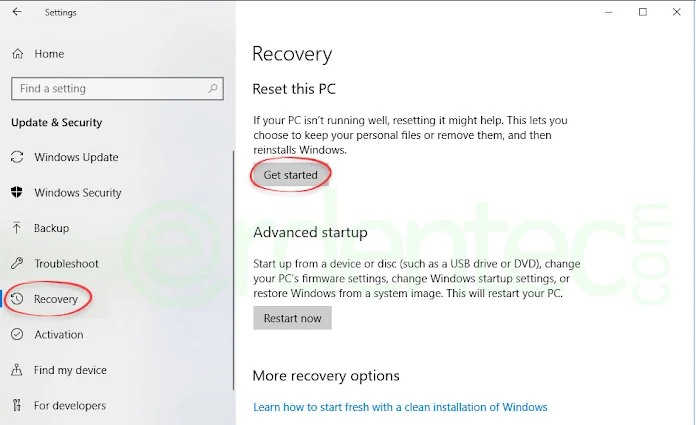
Task: Click the For developers tools icon
Action: tap(17, 405)
